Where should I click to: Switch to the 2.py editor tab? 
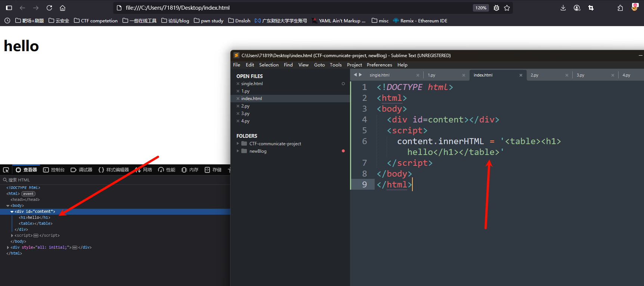coord(535,75)
